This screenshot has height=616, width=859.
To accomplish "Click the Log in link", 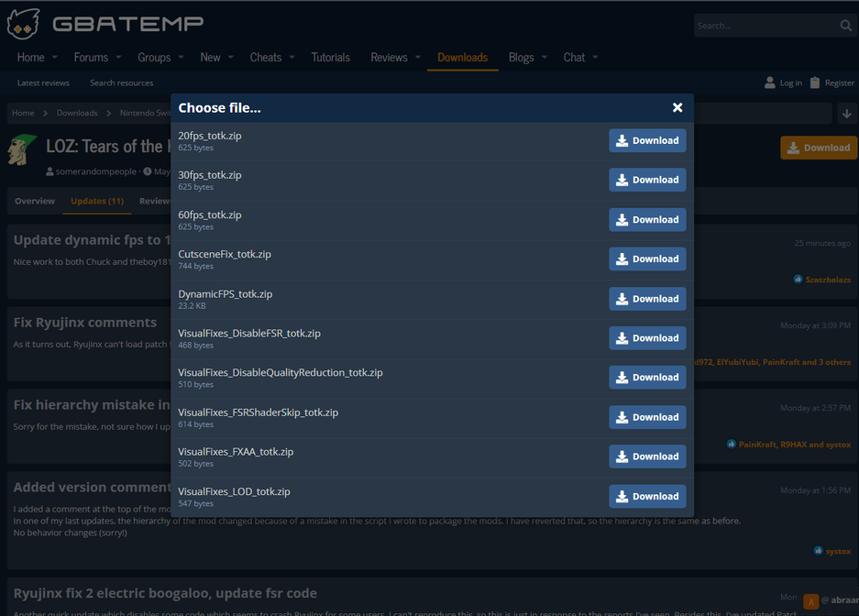I will (x=790, y=83).
